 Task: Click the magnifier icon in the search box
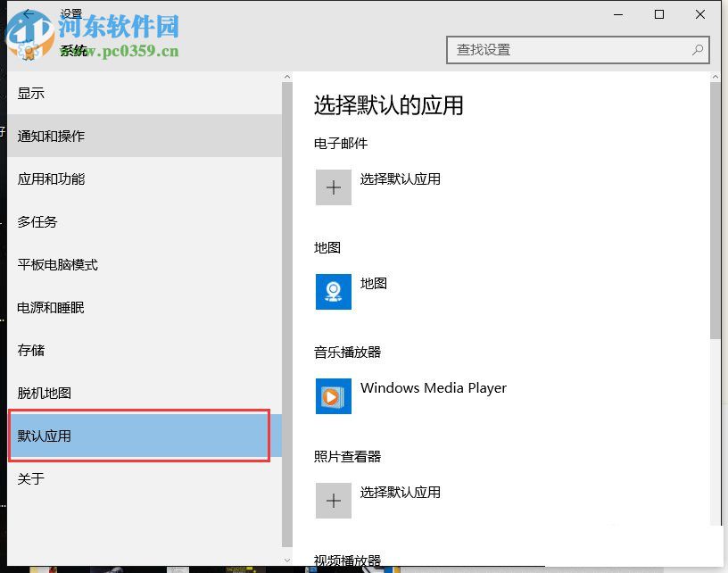pyautogui.click(x=698, y=51)
